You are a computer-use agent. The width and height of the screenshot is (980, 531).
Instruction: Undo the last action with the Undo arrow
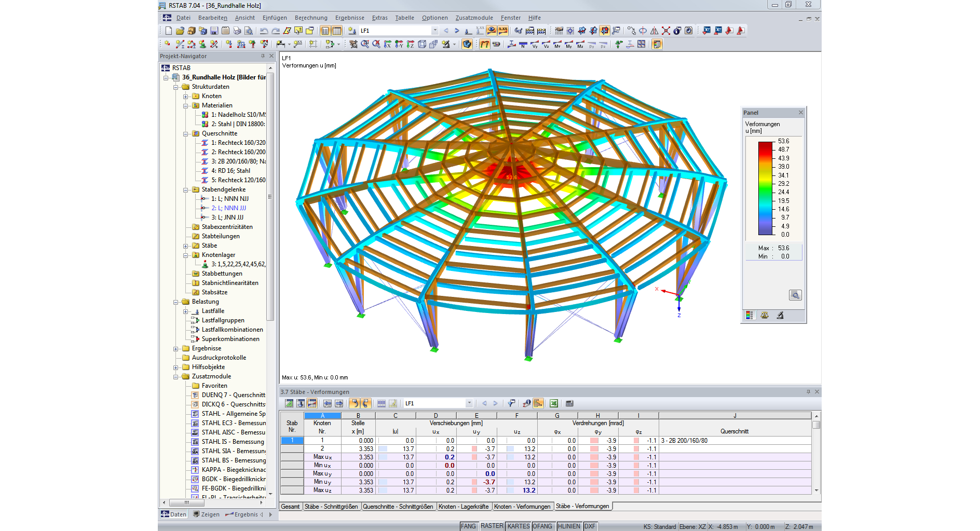[x=264, y=31]
